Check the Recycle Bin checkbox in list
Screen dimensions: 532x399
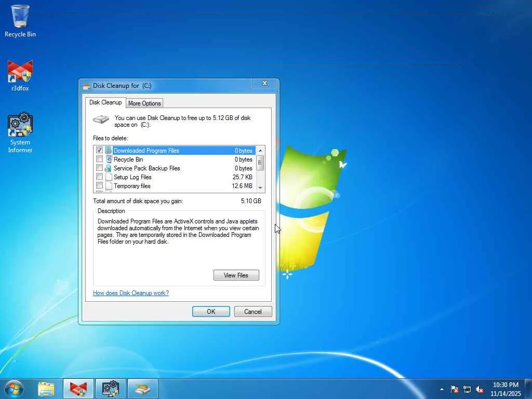pyautogui.click(x=99, y=159)
